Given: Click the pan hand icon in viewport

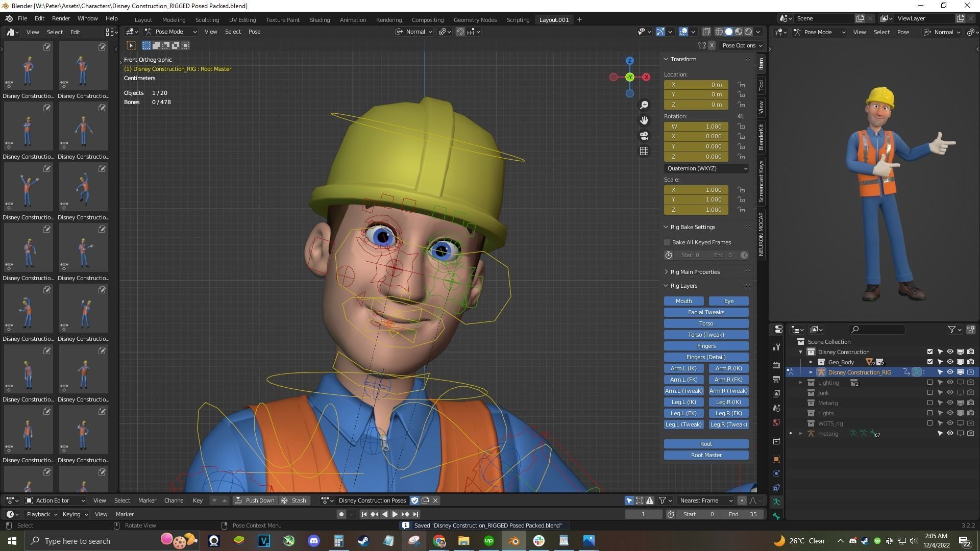Looking at the screenshot, I should [644, 120].
